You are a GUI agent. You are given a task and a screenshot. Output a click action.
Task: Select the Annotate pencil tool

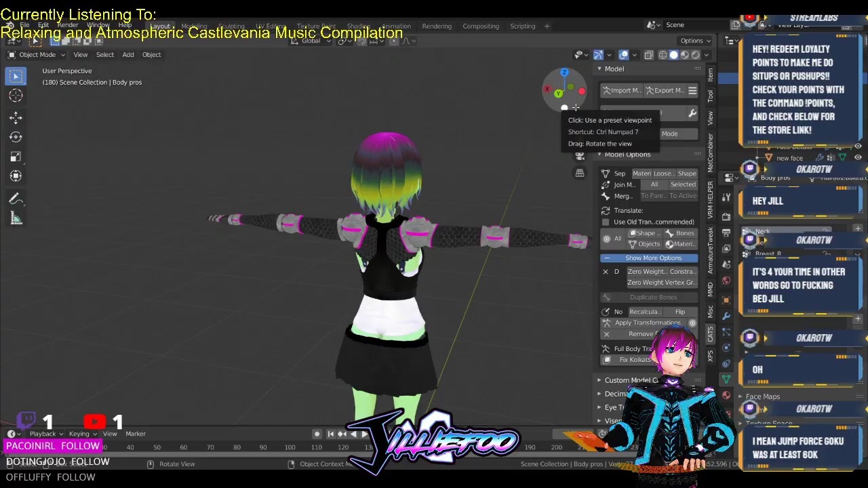click(x=16, y=199)
